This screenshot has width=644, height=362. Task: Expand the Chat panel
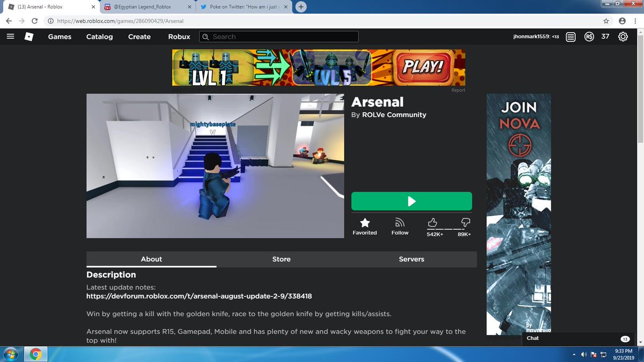(x=579, y=338)
